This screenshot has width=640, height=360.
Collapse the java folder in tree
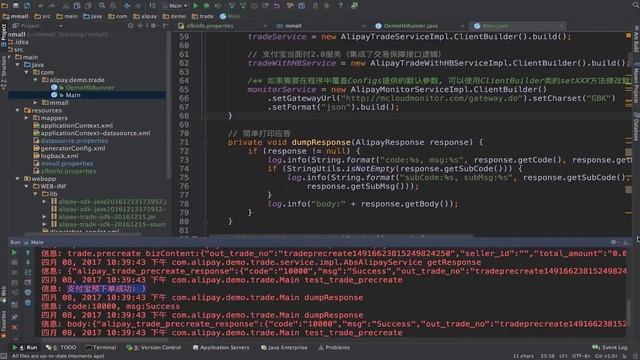point(18,65)
